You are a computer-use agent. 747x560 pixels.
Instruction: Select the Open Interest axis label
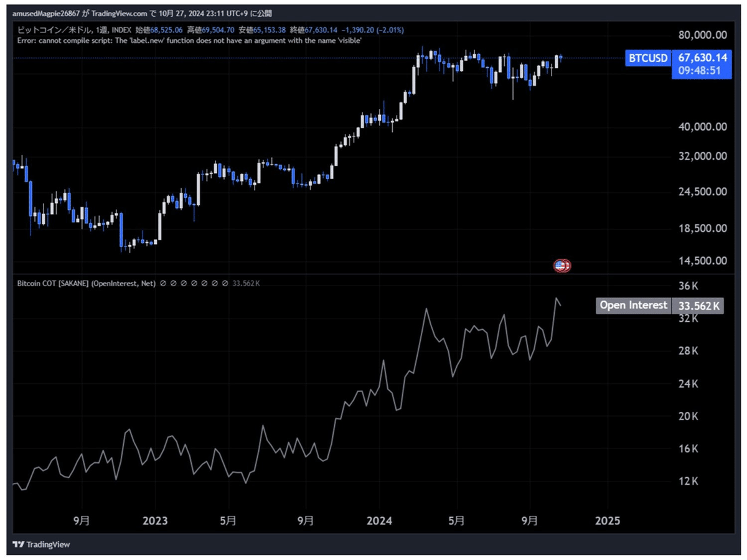tap(633, 306)
